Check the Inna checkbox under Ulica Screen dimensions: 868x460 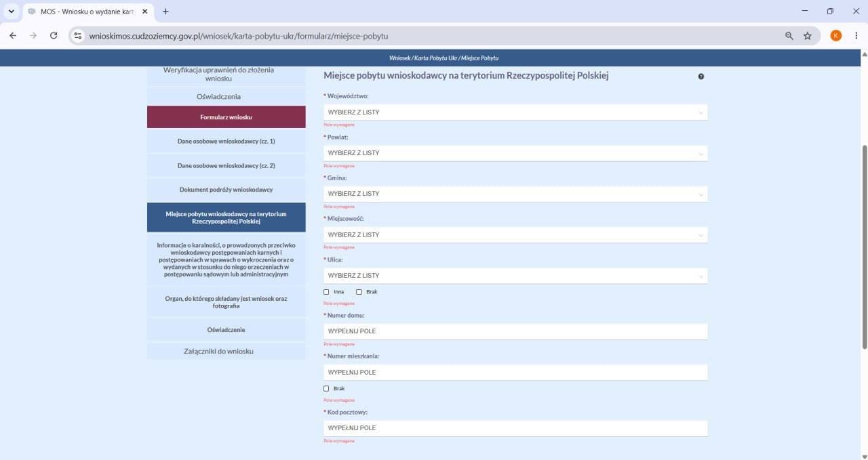(x=326, y=292)
